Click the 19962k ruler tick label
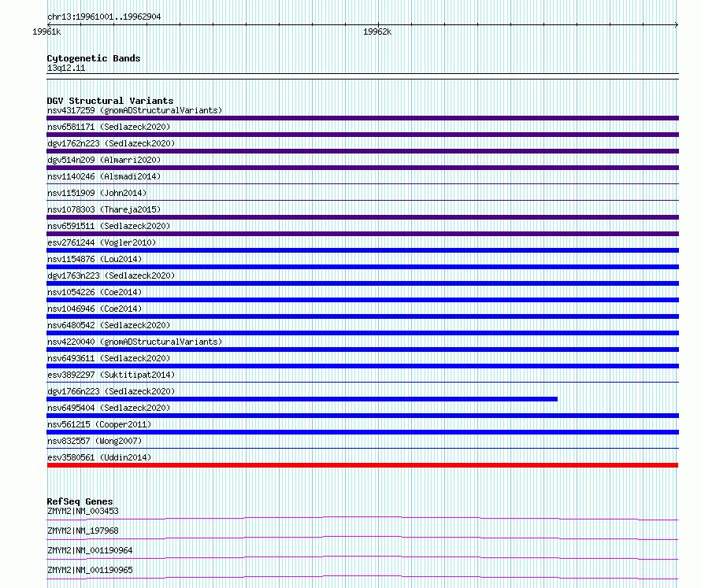Viewport: 701px width, 588px height. coord(377,31)
